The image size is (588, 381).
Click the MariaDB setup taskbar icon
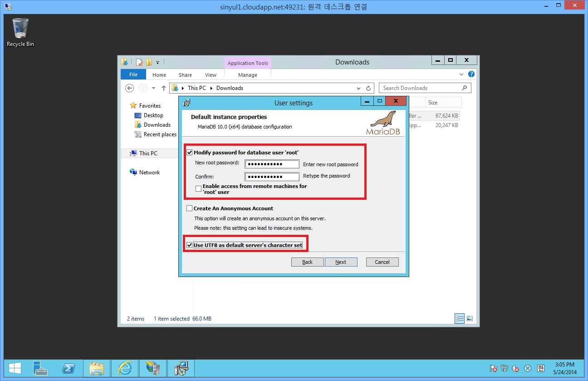pos(181,368)
